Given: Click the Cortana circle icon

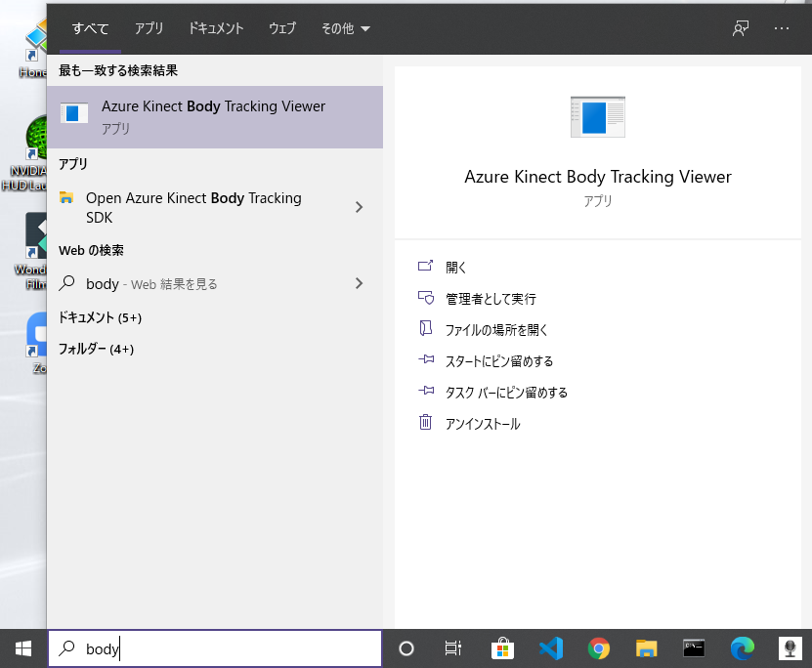Looking at the screenshot, I should 406,648.
